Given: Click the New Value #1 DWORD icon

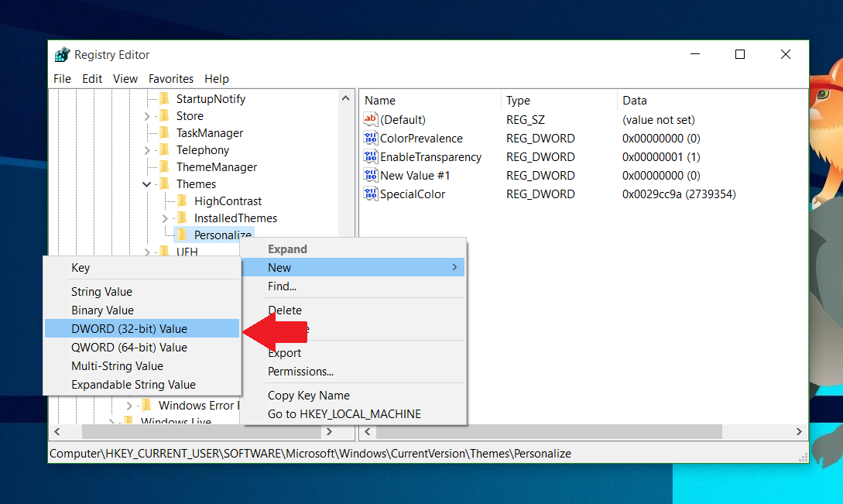Looking at the screenshot, I should click(371, 175).
